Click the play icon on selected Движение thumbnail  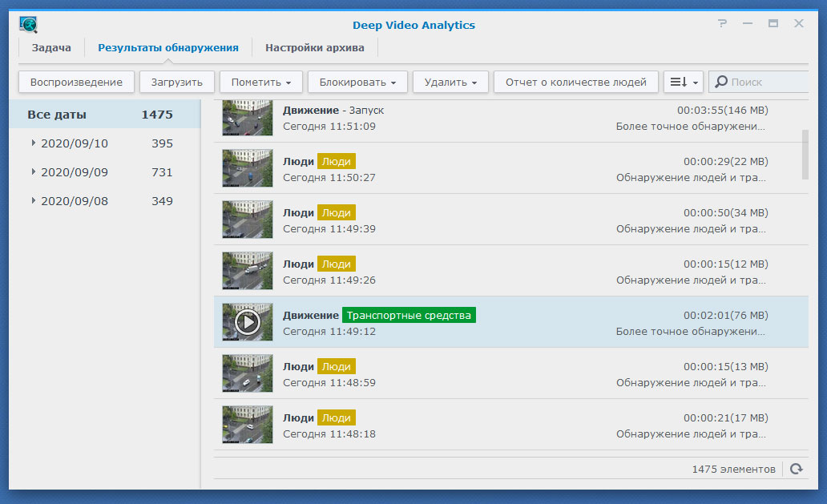[248, 322]
